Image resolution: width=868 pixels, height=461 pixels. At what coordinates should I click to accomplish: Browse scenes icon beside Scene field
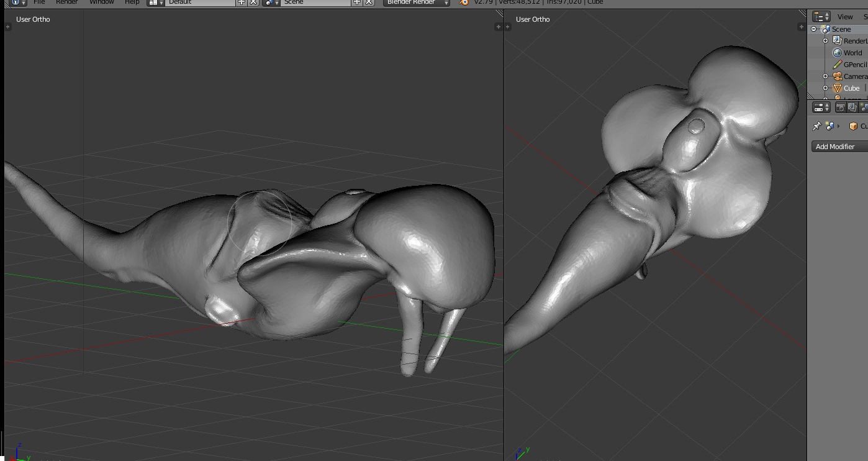pos(271,2)
